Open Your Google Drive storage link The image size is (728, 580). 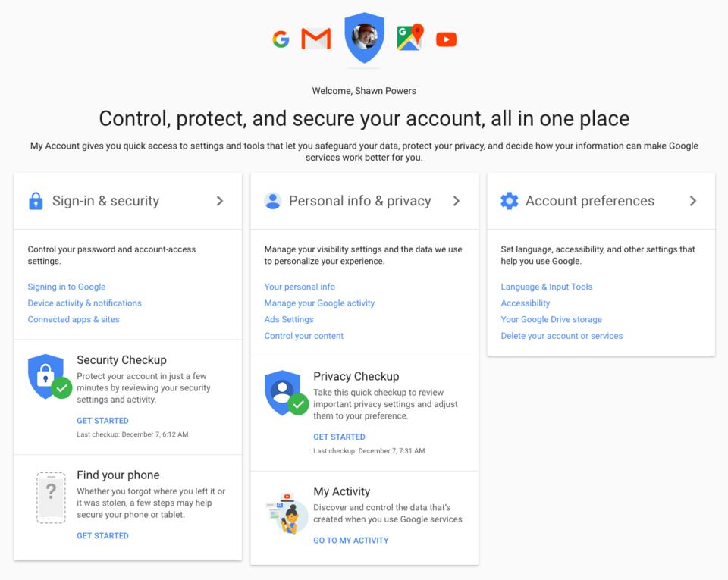coord(551,319)
